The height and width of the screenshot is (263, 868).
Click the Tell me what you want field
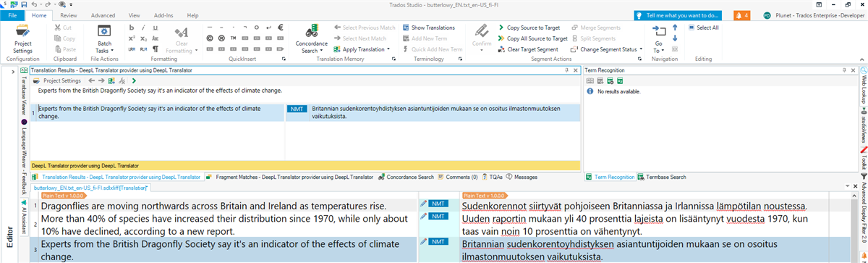pyautogui.click(x=678, y=14)
